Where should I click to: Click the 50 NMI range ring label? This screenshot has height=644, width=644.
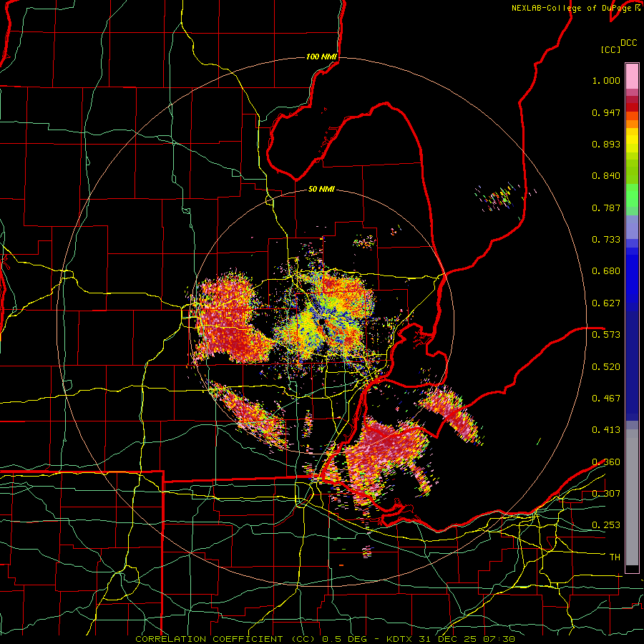point(321,190)
